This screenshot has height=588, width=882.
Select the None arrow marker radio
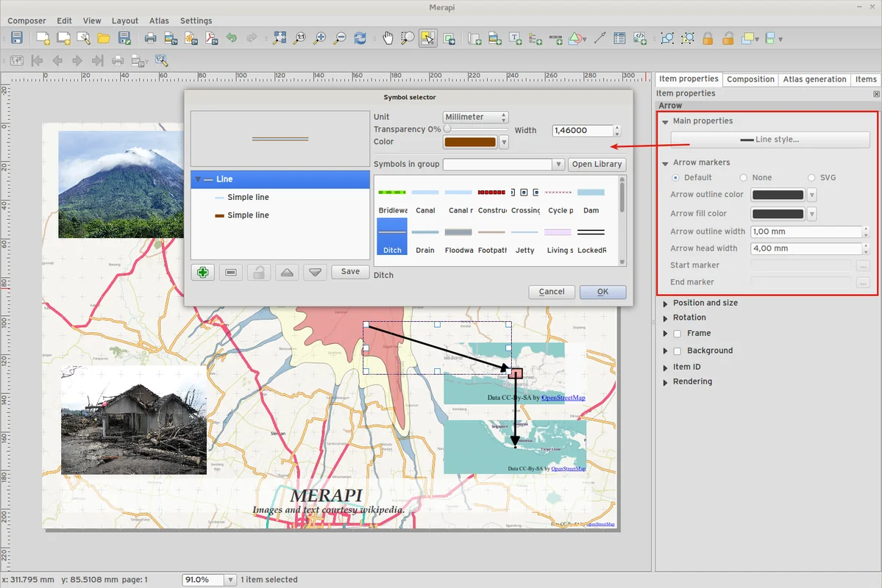pos(744,178)
